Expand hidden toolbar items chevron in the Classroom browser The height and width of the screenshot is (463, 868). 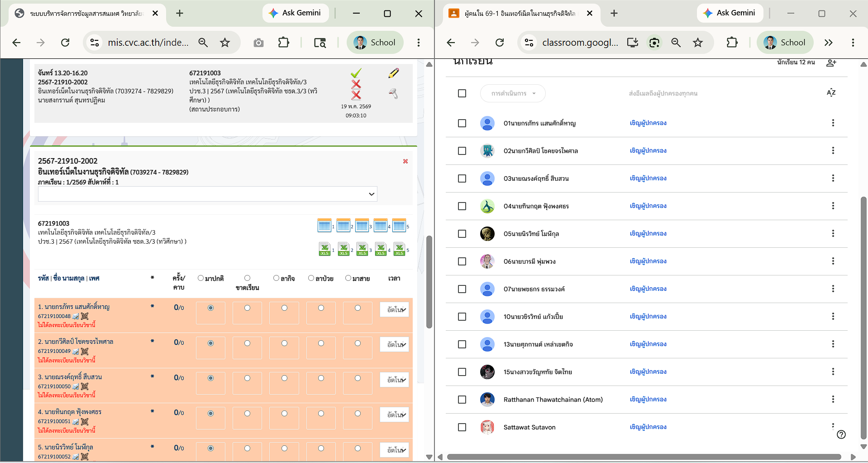(828, 43)
